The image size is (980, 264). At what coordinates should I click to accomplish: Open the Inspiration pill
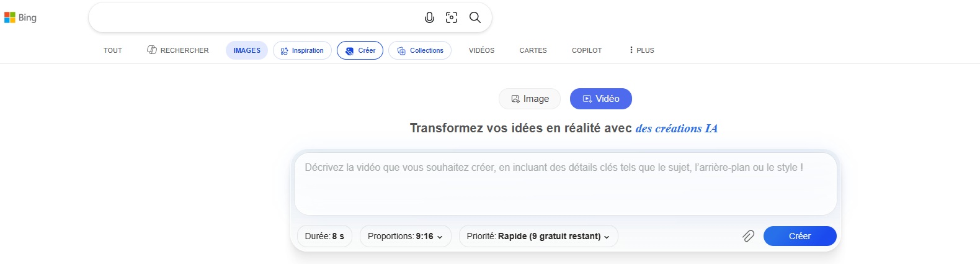pyautogui.click(x=302, y=50)
